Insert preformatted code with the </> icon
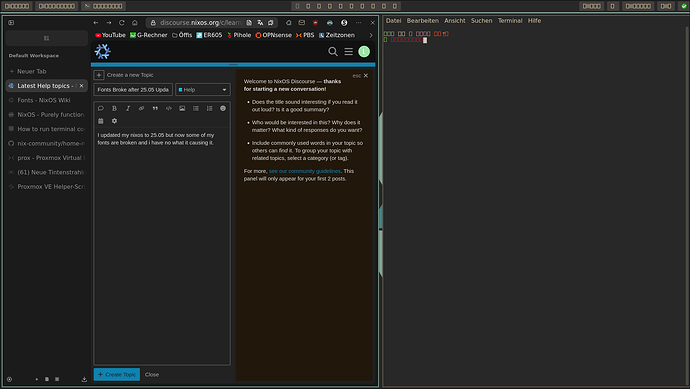Viewport: 690px width, 389px height. pos(169,108)
